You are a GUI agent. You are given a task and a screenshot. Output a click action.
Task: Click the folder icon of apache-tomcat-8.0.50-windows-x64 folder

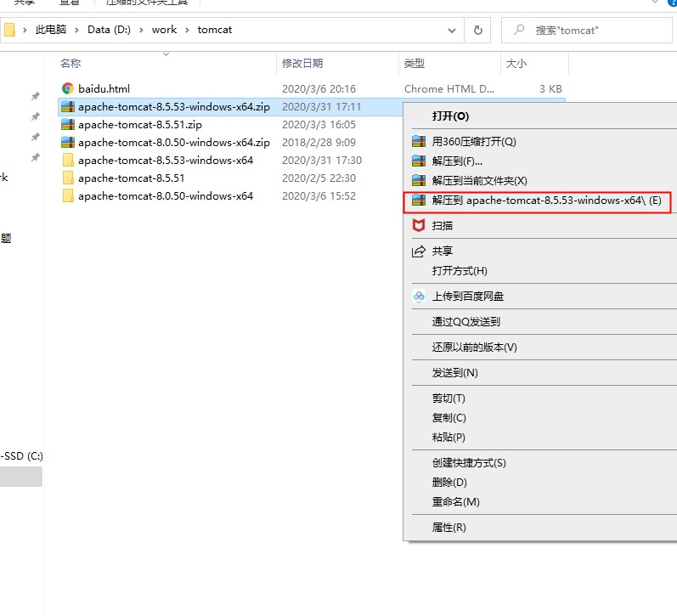[68, 195]
